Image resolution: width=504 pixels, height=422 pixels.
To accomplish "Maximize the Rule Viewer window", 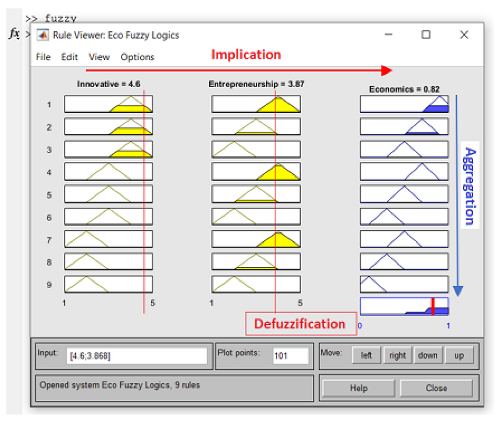I will click(x=426, y=35).
